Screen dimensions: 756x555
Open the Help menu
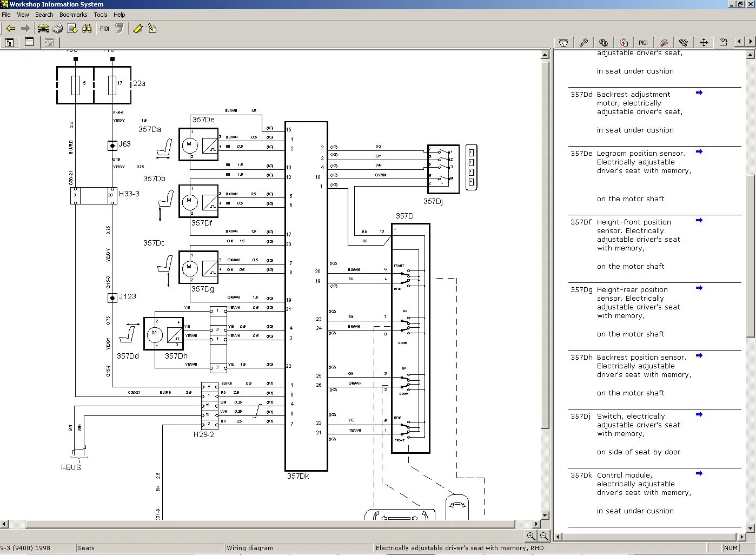click(x=120, y=15)
